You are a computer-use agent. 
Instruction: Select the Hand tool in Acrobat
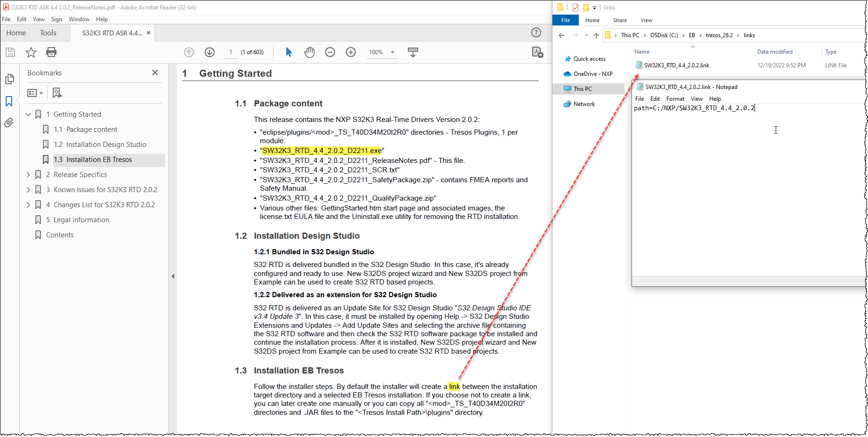click(x=309, y=52)
